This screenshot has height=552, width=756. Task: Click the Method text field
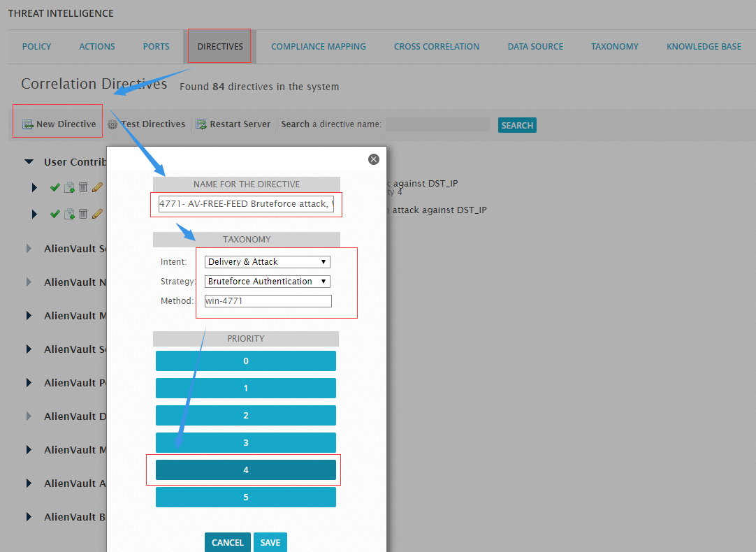(268, 301)
